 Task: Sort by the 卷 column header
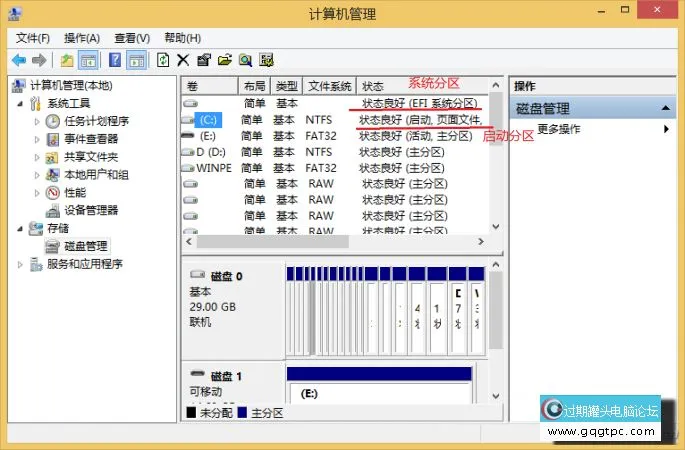point(210,86)
